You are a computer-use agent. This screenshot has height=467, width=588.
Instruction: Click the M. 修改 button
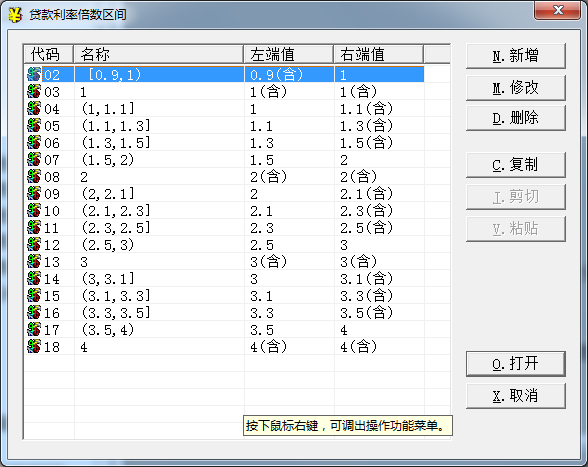tap(516, 88)
